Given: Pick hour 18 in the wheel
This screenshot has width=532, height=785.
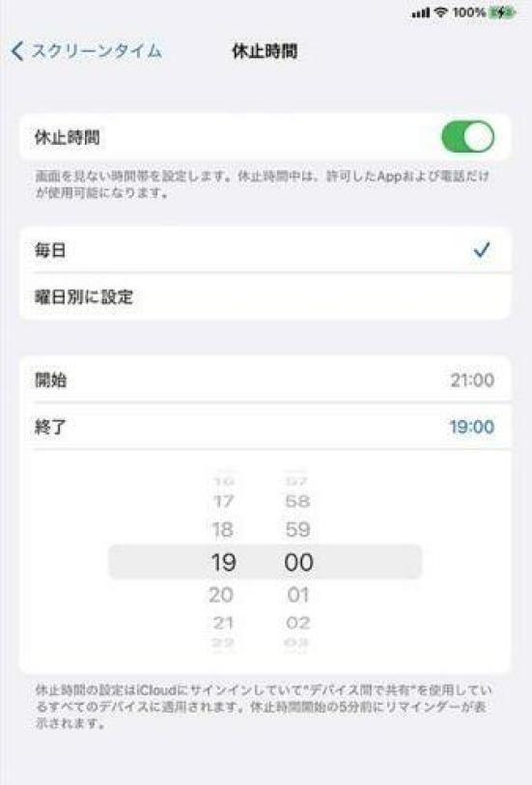Looking at the screenshot, I should 223,530.
